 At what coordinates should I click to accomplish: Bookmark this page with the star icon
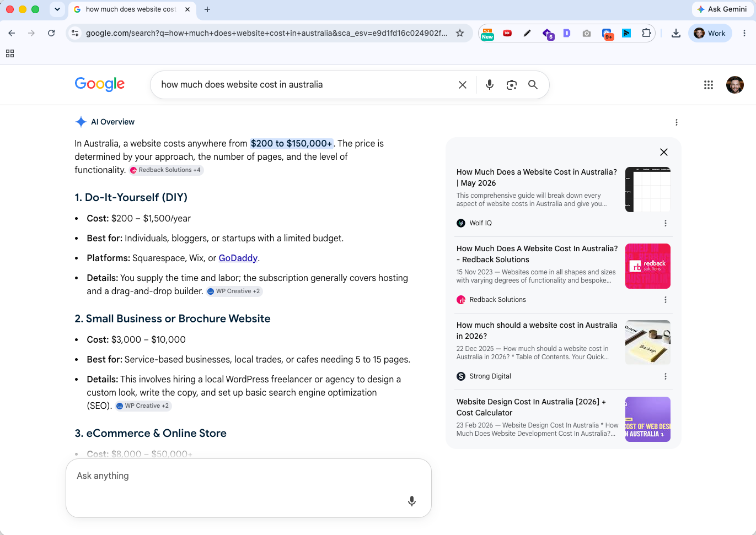coord(460,33)
